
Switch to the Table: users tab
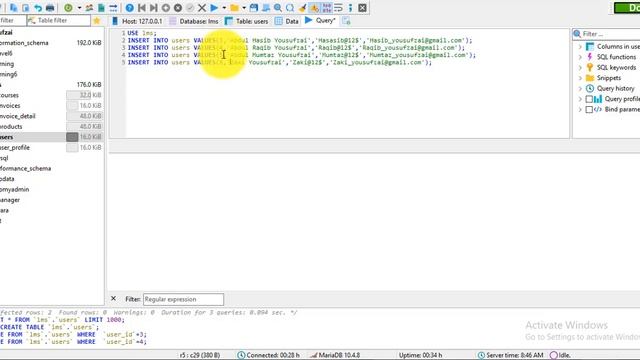click(247, 21)
